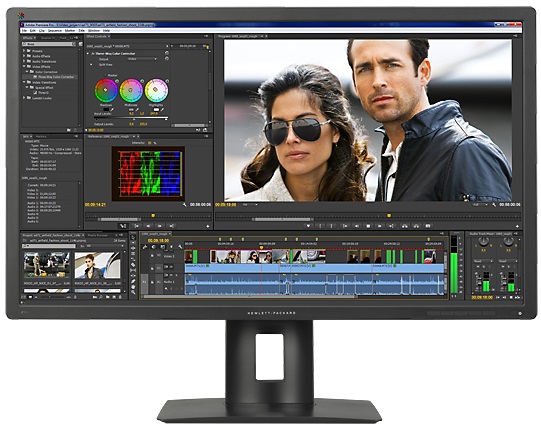Open the File menu
Image resolution: width=541 pixels, height=430 pixels.
[x=24, y=31]
